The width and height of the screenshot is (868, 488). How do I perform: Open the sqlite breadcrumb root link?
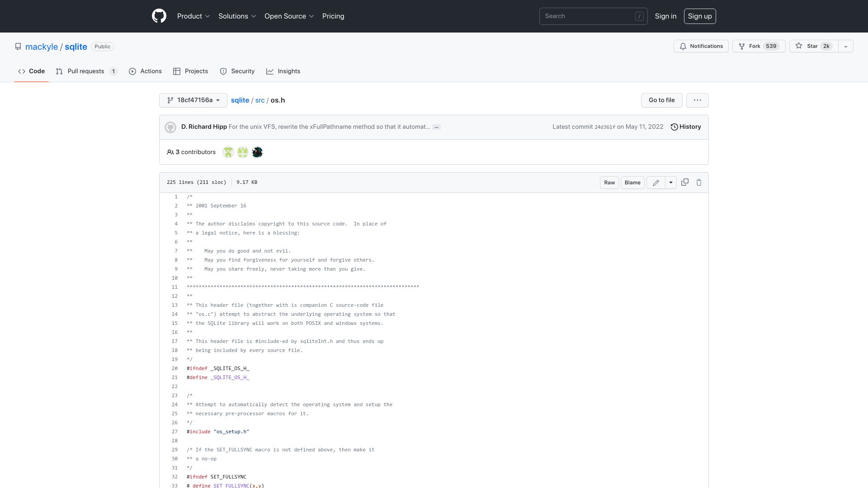pos(240,100)
